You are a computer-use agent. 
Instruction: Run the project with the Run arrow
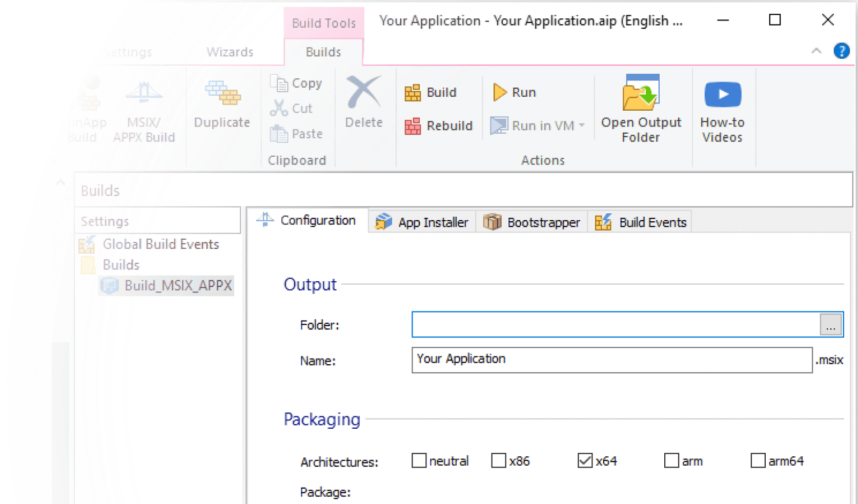coord(499,92)
